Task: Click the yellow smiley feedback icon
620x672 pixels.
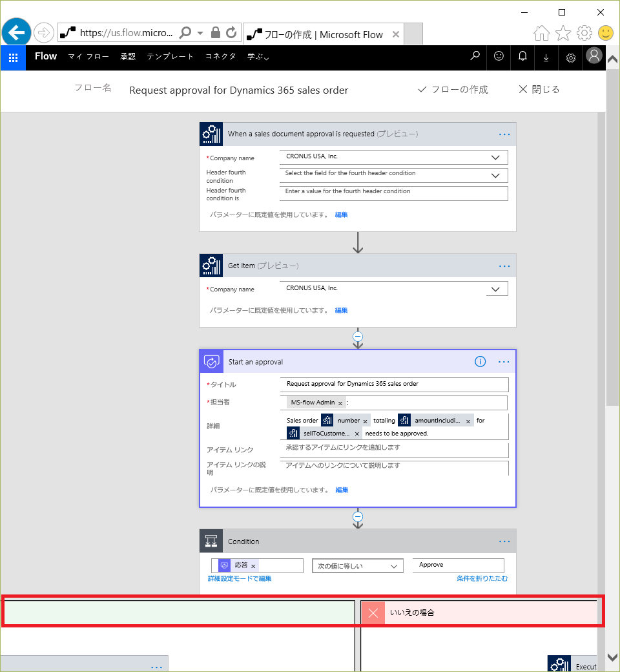Action: [605, 33]
